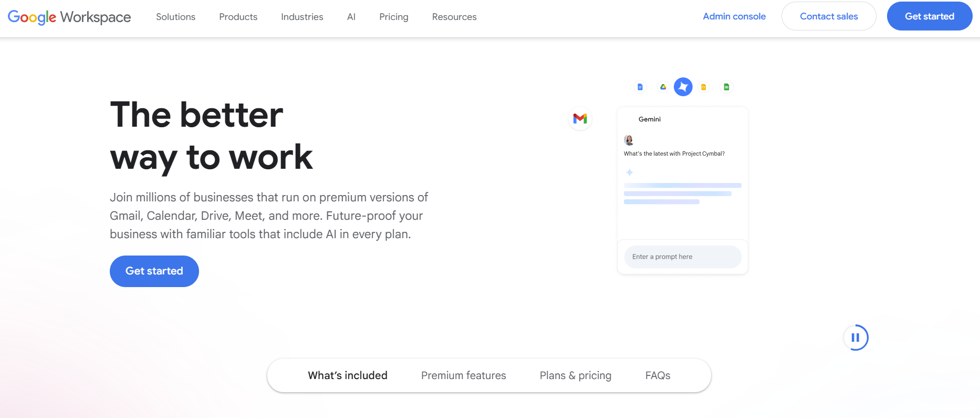Open the Solutions menu
Image resolution: width=980 pixels, height=418 pixels.
175,17
